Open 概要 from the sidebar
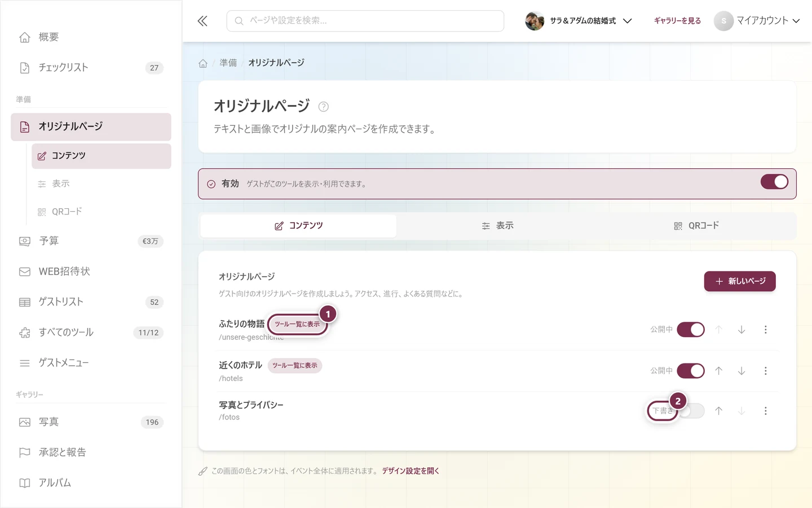This screenshot has height=508, width=812. coord(91,37)
